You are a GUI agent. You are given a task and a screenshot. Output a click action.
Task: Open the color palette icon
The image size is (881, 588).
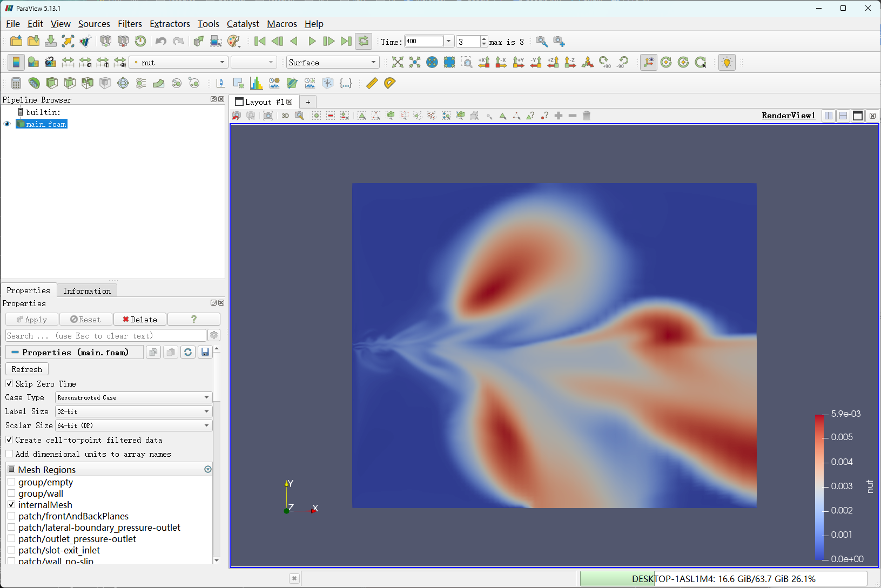coord(233,42)
